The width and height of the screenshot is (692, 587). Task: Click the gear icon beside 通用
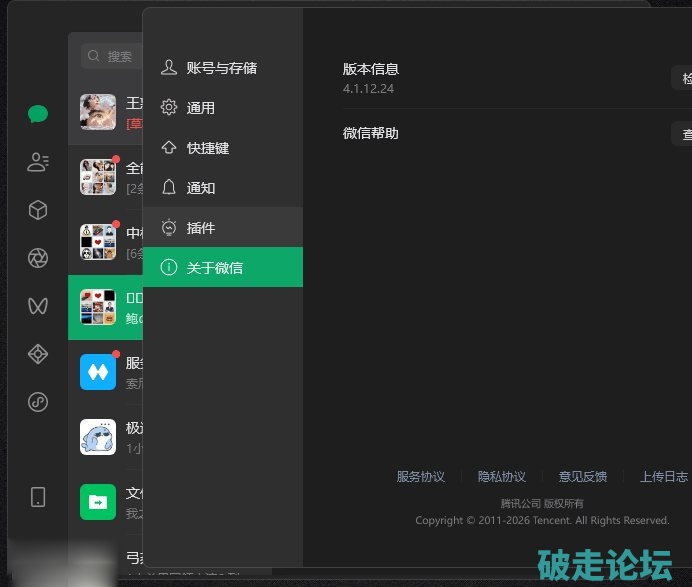[x=169, y=107]
